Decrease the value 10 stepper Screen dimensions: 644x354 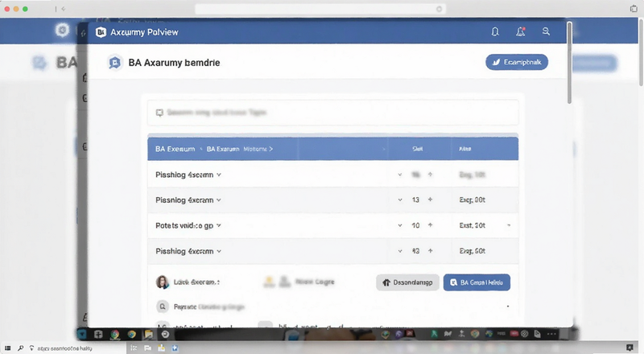399,225
